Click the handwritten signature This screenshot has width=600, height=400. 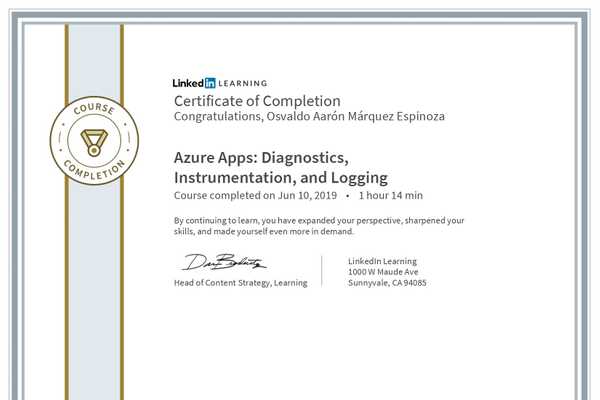pyautogui.click(x=223, y=262)
